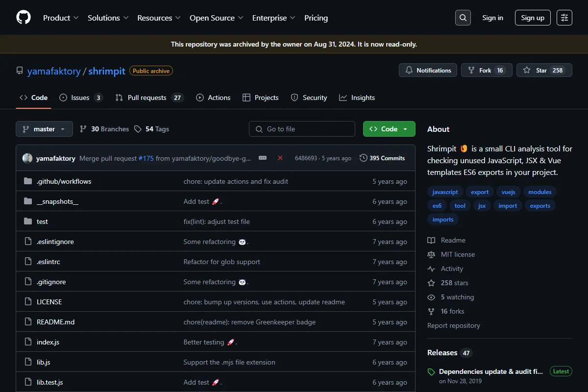Expand commit message ellipsis icon
Image resolution: width=588 pixels, height=392 pixels.
click(x=263, y=158)
